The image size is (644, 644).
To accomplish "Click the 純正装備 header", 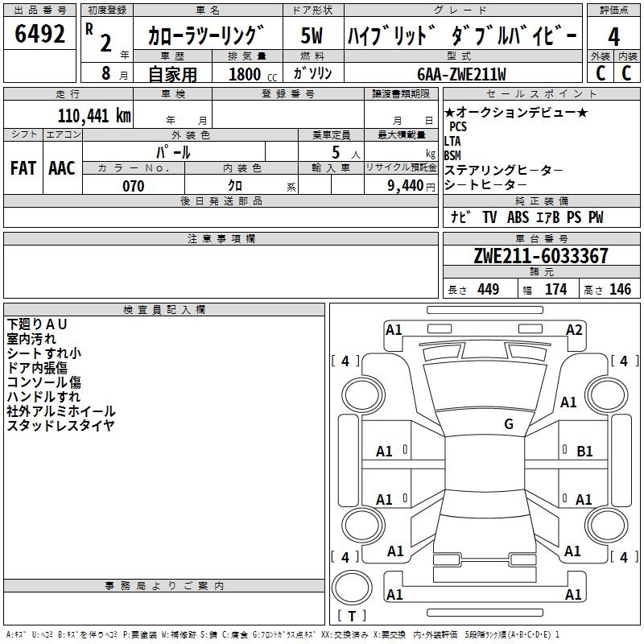I will click(x=541, y=200).
